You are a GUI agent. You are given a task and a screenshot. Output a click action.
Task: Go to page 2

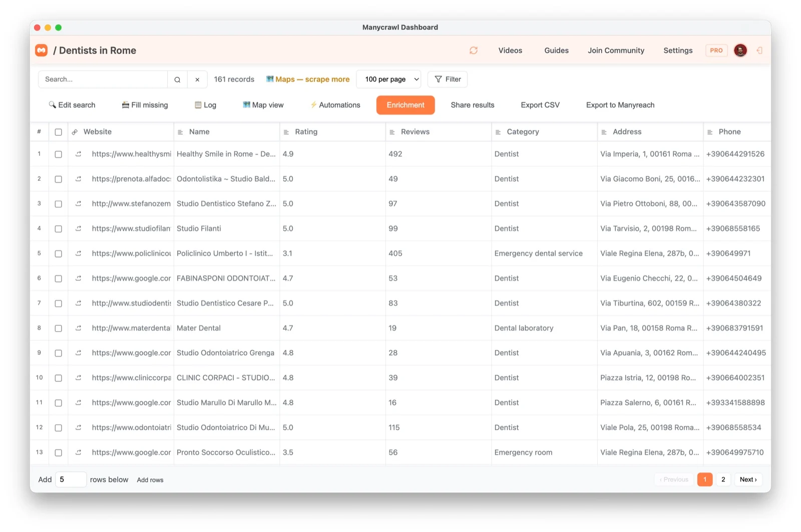pyautogui.click(x=723, y=479)
